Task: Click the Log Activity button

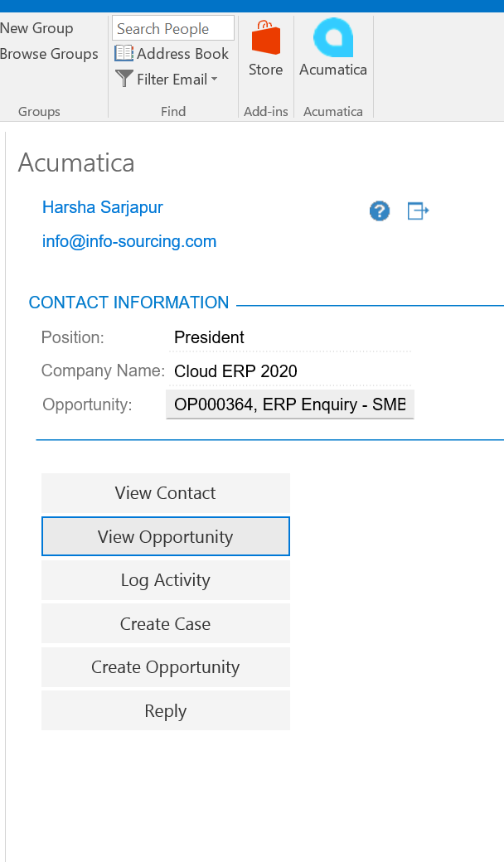Action: pos(166,580)
